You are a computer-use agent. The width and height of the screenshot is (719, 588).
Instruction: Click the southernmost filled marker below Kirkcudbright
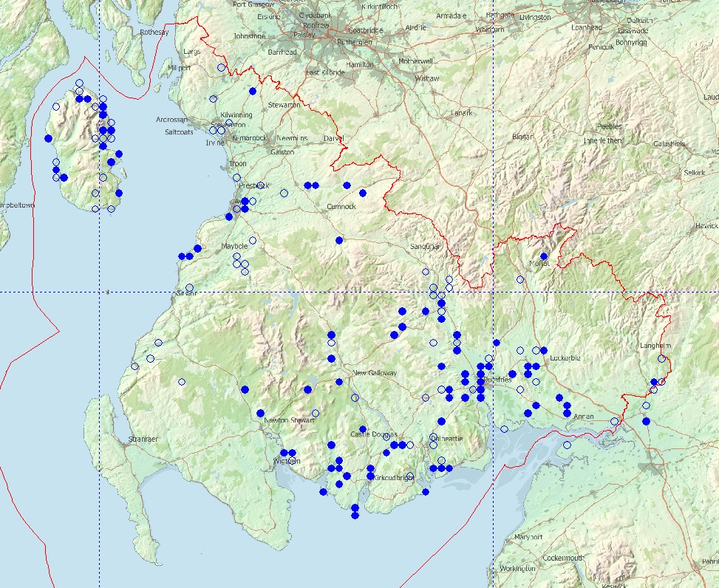355,516
